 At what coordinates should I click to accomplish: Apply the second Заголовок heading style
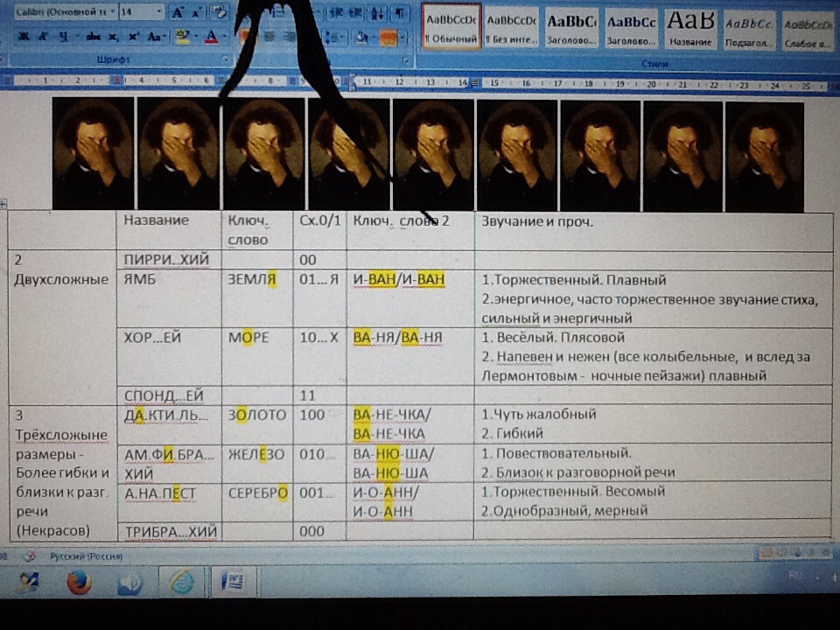coord(631,27)
